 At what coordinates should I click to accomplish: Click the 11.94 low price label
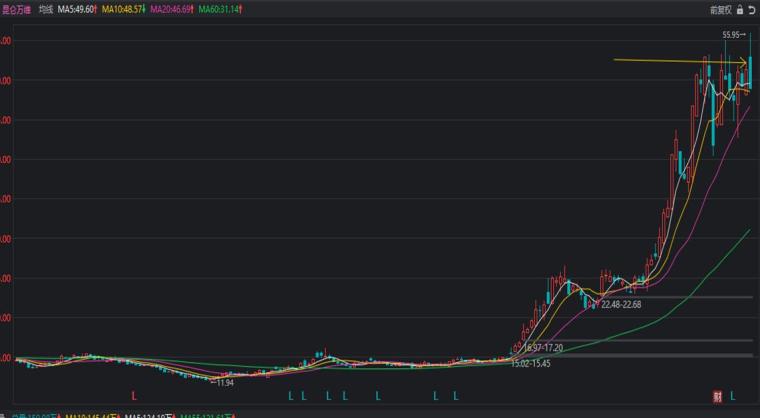(225, 383)
